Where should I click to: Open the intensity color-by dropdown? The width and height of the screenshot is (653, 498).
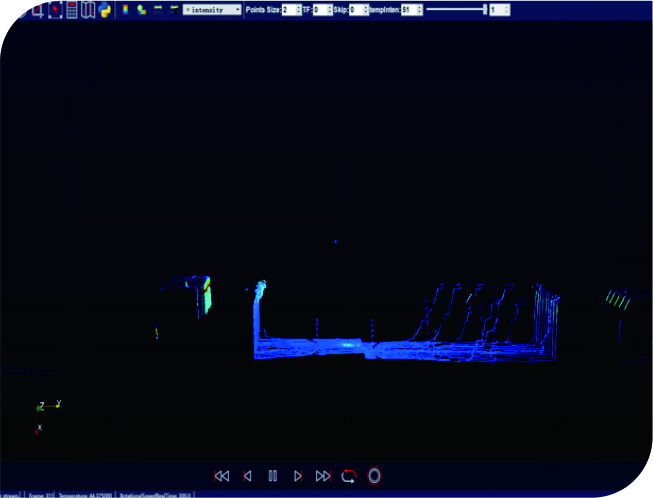(x=212, y=10)
